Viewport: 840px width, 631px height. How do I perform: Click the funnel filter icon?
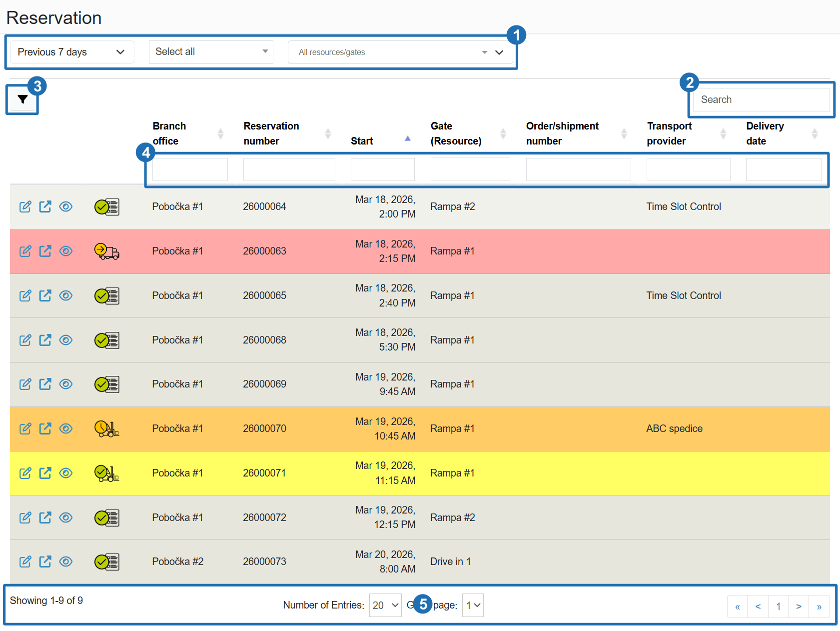point(22,99)
